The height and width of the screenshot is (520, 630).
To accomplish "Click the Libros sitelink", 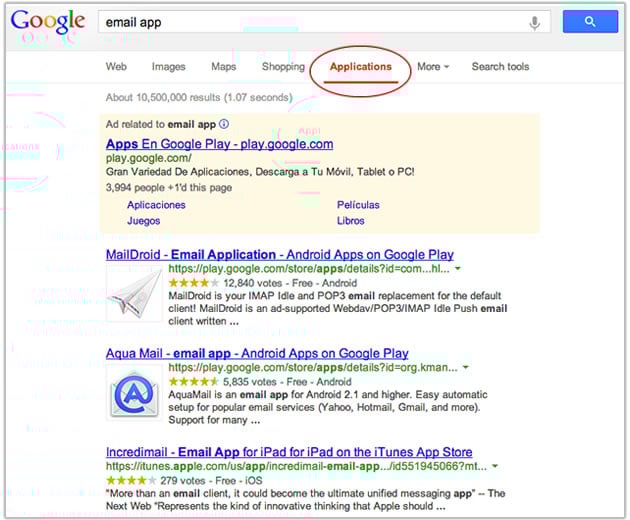I will point(350,221).
